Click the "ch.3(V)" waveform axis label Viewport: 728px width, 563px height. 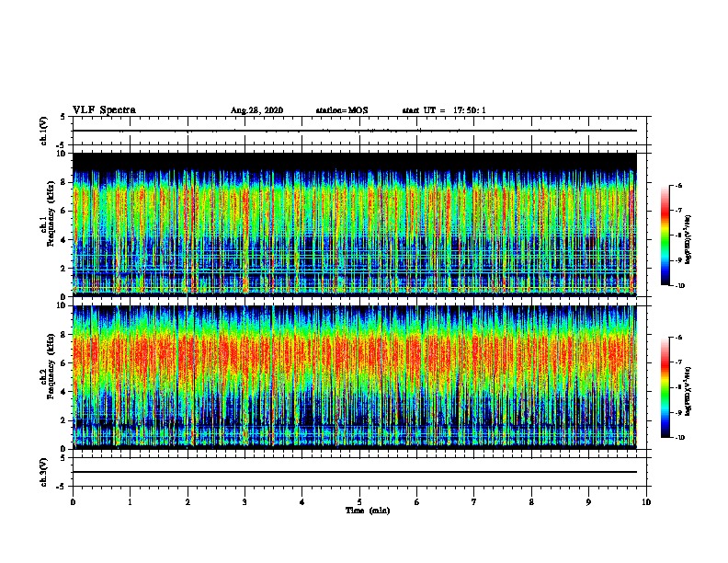tap(43, 472)
